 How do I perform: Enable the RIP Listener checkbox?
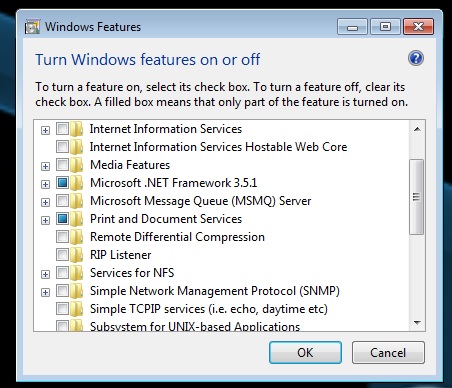point(62,254)
